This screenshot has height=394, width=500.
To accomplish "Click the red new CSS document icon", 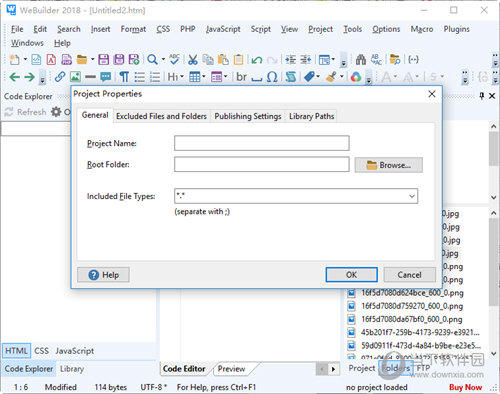I will click(51, 60).
